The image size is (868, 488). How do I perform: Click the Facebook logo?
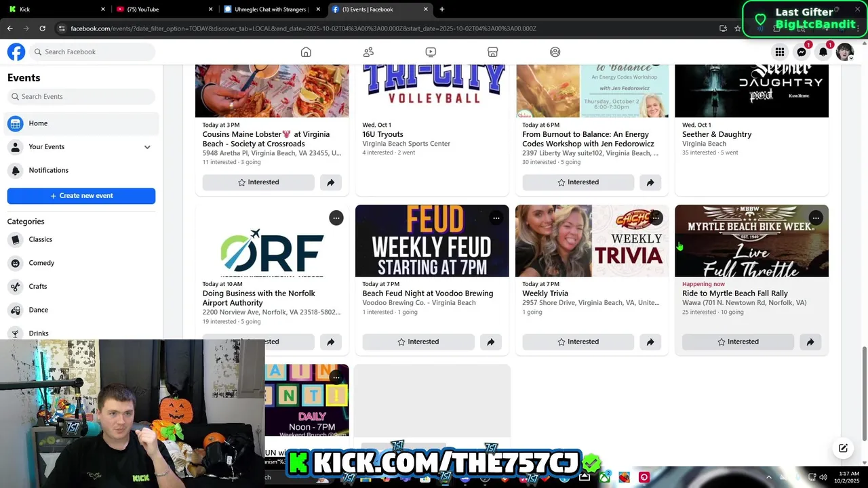click(16, 52)
